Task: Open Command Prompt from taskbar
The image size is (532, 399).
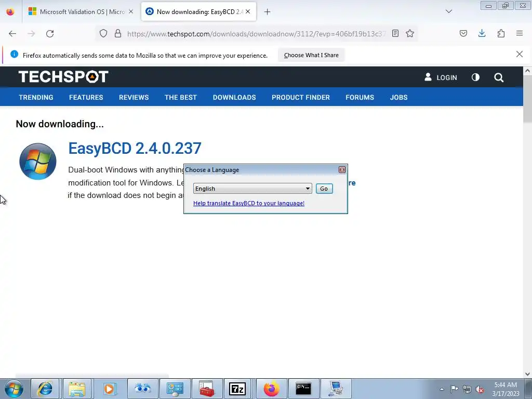Action: 303,389
